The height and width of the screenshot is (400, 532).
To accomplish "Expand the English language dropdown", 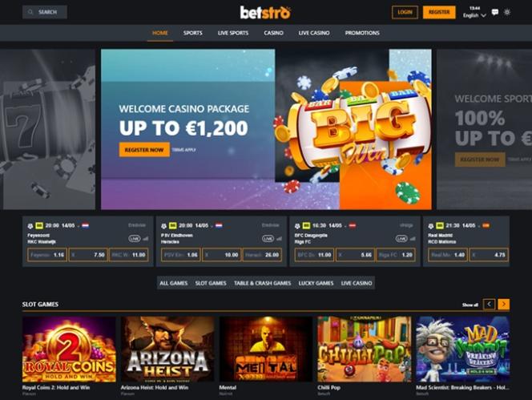I will tap(474, 15).
